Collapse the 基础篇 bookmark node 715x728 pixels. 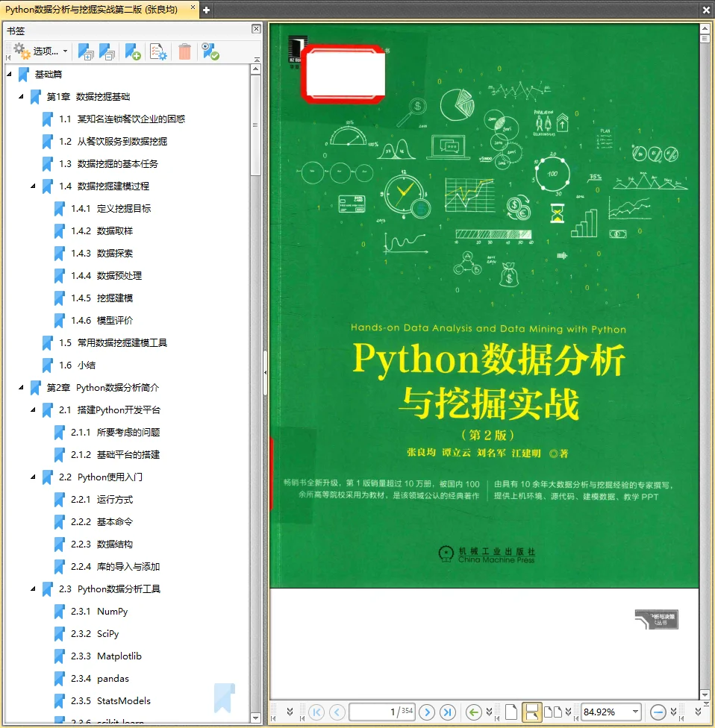pos(9,75)
